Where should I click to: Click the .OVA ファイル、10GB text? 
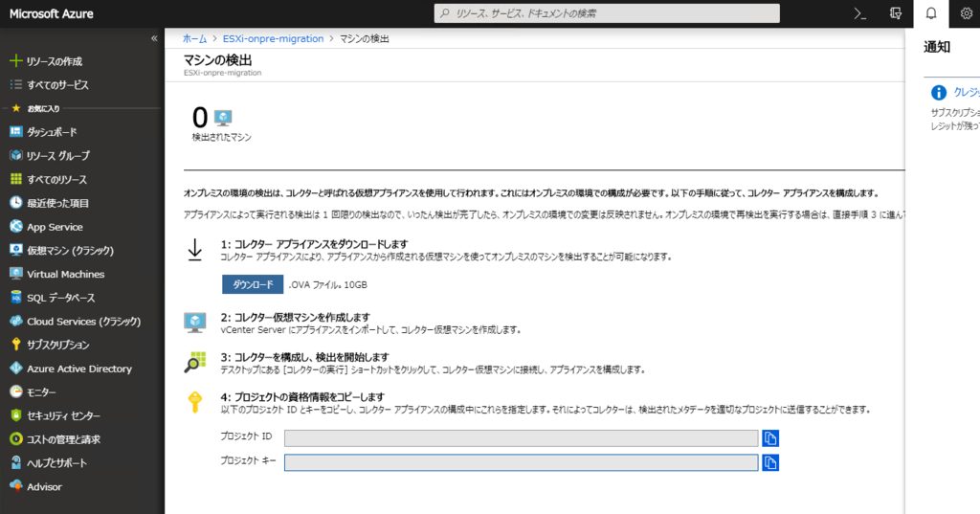pos(328,284)
